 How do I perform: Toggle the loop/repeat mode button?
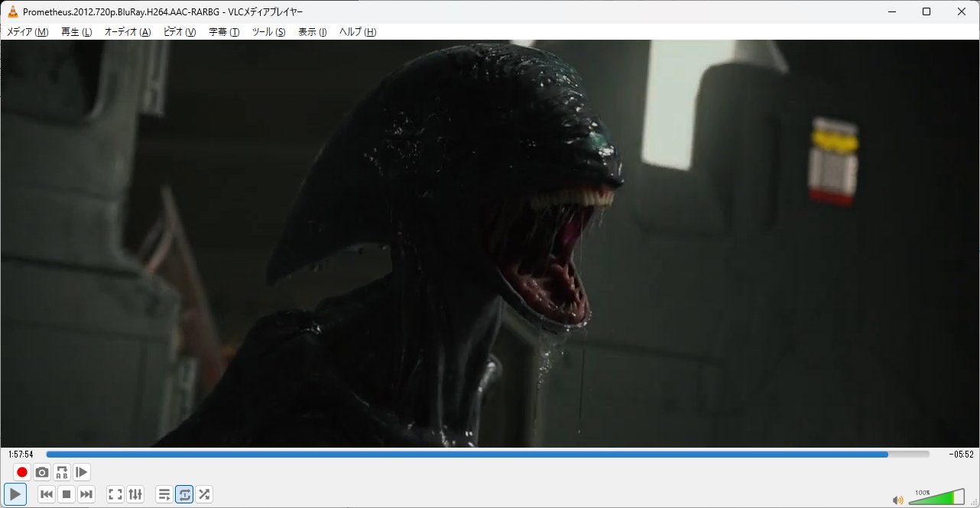(184, 494)
